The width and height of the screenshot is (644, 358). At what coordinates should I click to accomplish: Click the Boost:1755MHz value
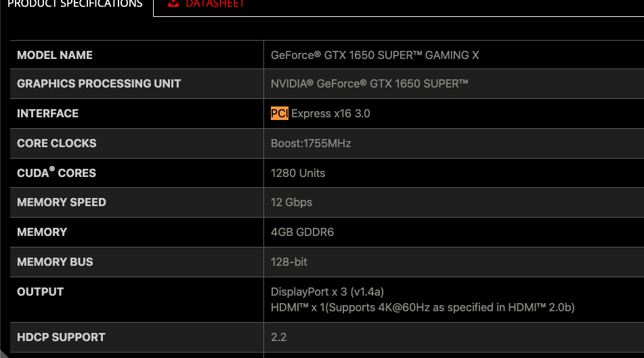coord(311,143)
